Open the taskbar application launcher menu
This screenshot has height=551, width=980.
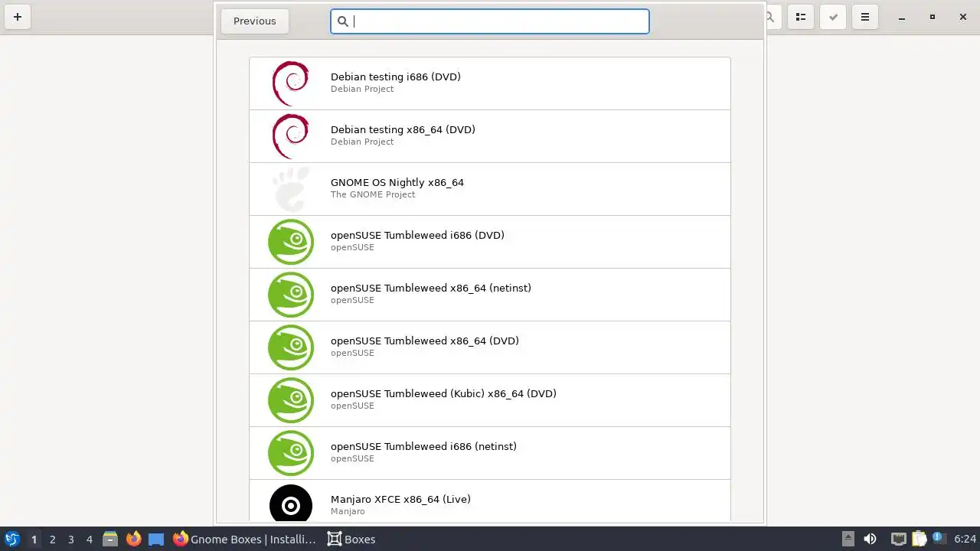click(x=12, y=539)
